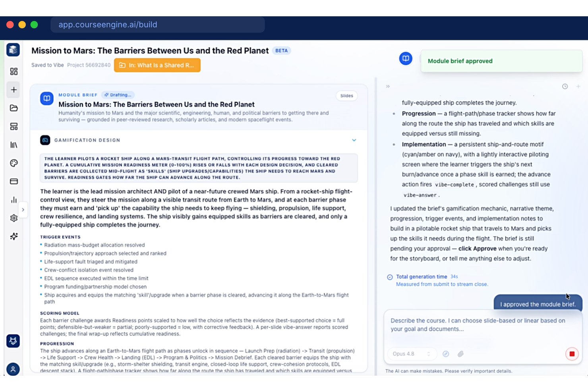Click the module brief title 'Mission to Mars' heading

tap(157, 104)
